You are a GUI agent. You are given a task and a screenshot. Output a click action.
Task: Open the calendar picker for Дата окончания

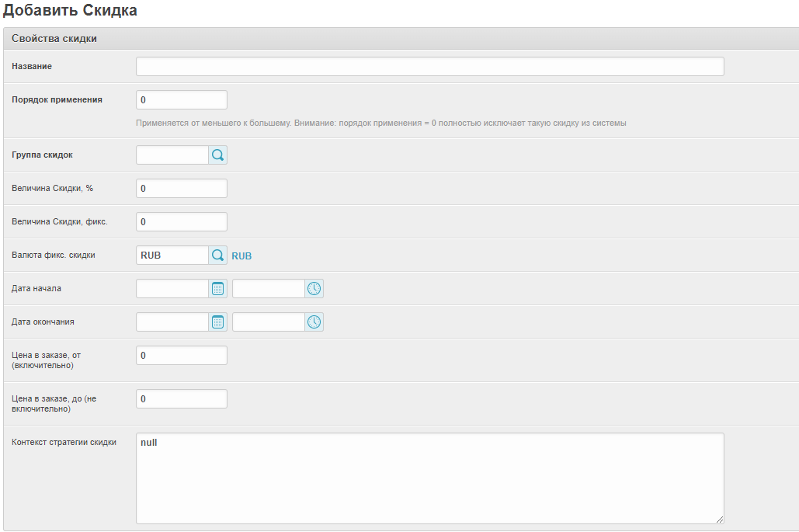coord(218,322)
